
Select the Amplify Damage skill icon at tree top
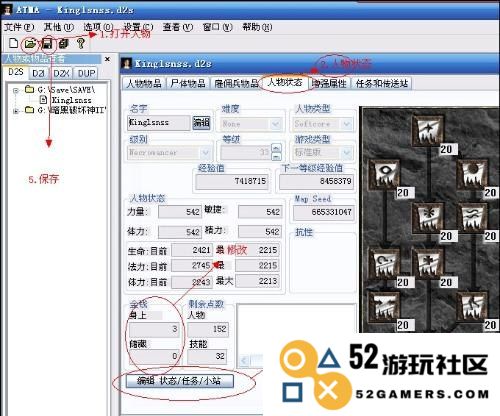[428, 130]
